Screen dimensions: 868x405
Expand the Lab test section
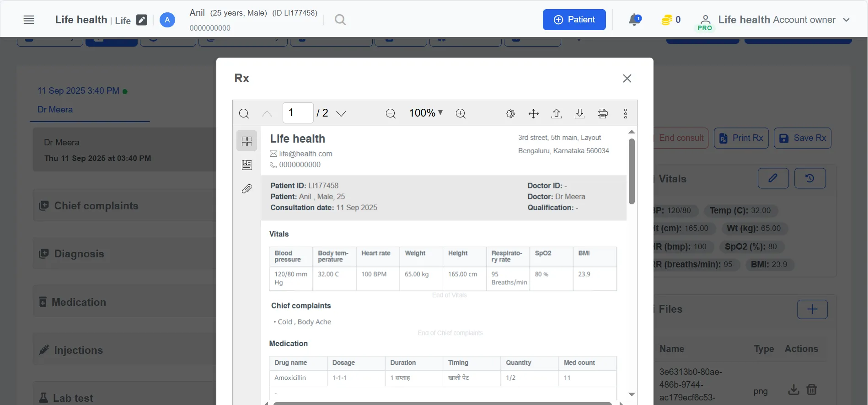point(124,393)
